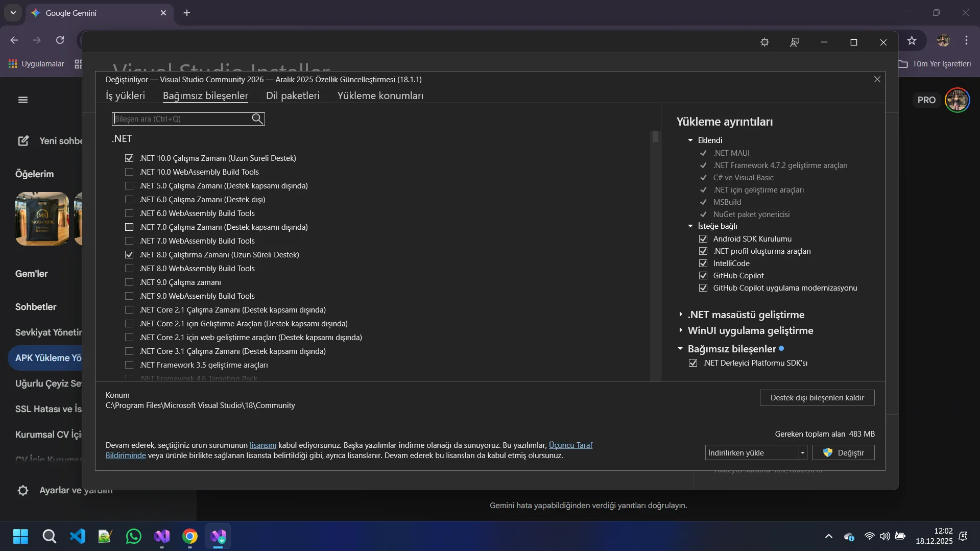Open WhatsApp from the taskbar
The height and width of the screenshot is (551, 980).
134,537
